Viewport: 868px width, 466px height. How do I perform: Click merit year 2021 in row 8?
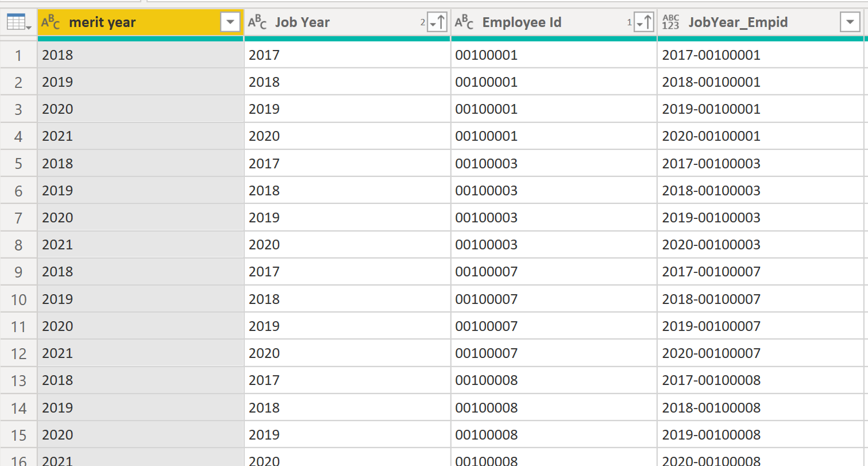[141, 245]
